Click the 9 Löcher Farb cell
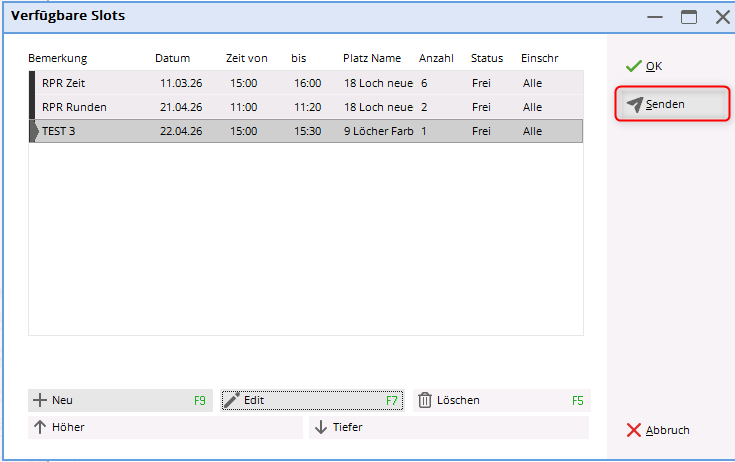Viewport: 735px width, 462px height. pyautogui.click(x=378, y=131)
